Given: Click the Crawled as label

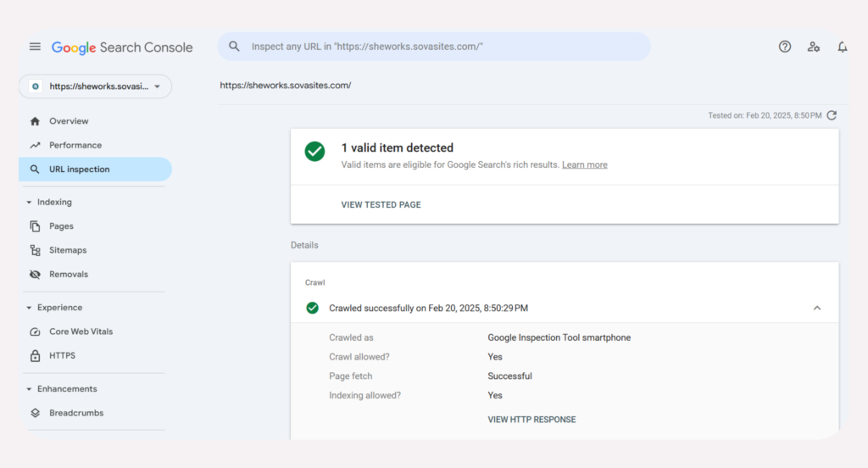Looking at the screenshot, I should (351, 337).
